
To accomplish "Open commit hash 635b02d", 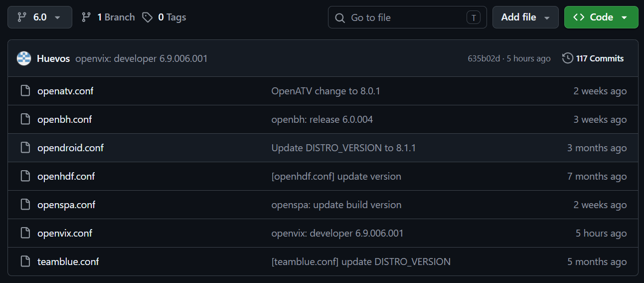I will click(483, 58).
